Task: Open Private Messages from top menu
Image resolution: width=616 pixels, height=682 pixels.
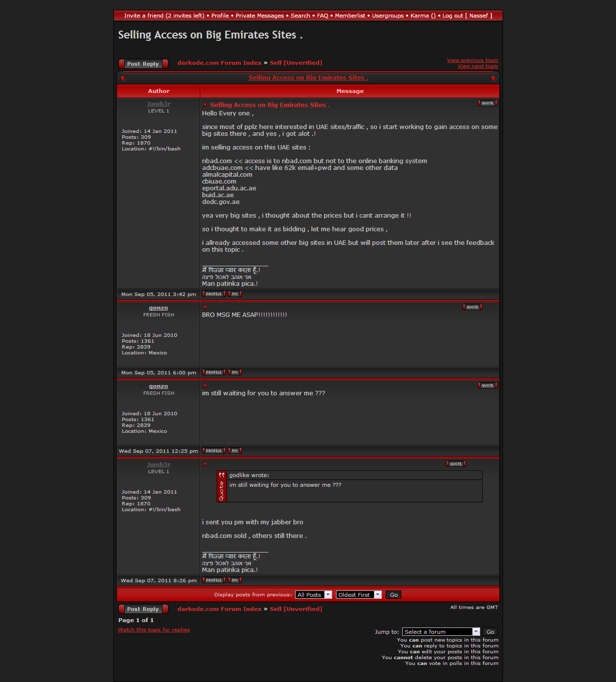Action: click(260, 16)
